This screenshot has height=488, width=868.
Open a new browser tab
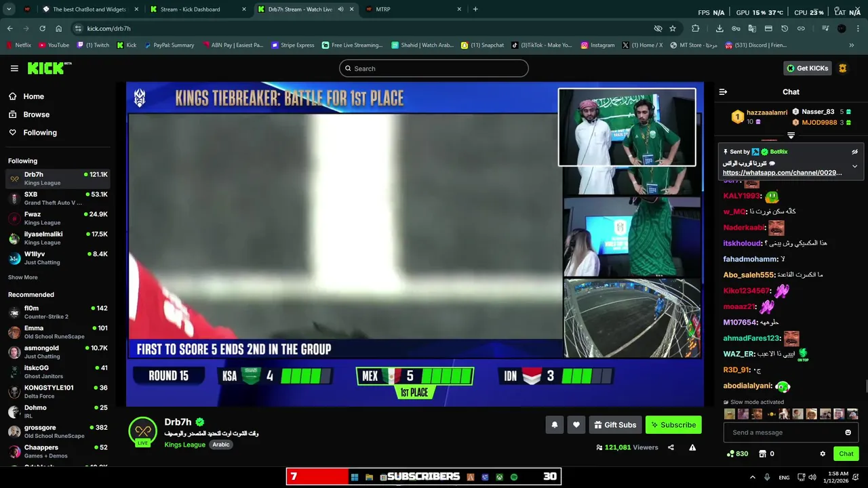pyautogui.click(x=475, y=9)
